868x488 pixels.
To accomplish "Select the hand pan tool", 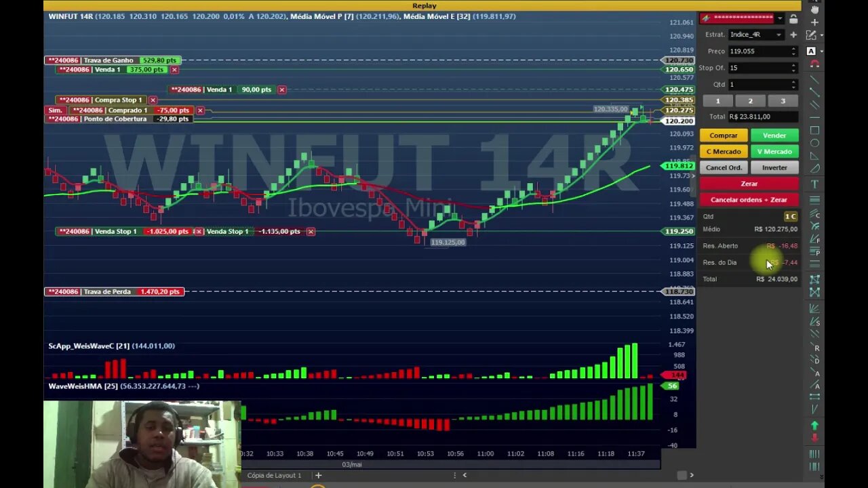I will (814, 9).
